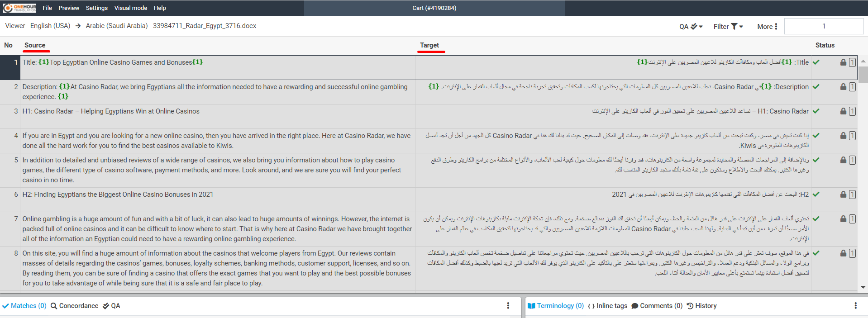Click the lock icon on segment 6
The image size is (868, 318).
tap(843, 195)
